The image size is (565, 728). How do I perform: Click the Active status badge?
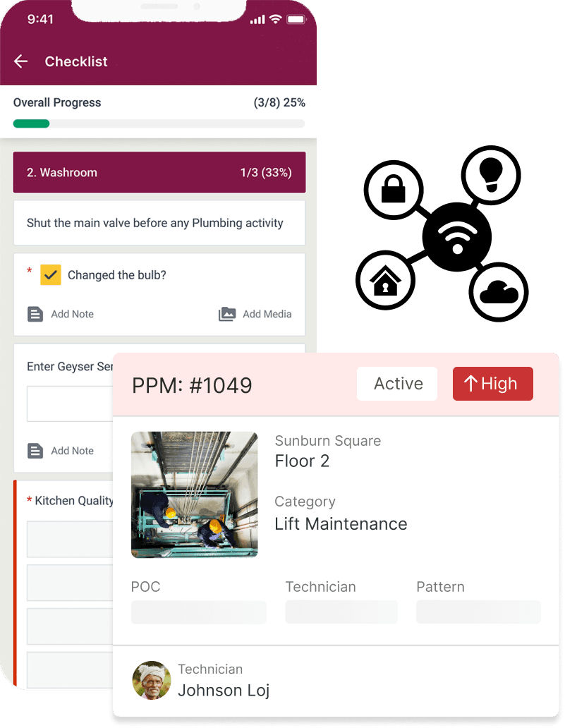click(398, 384)
